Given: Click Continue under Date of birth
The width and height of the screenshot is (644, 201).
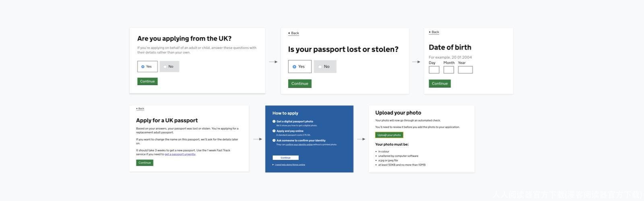Looking at the screenshot, I should click(440, 84).
